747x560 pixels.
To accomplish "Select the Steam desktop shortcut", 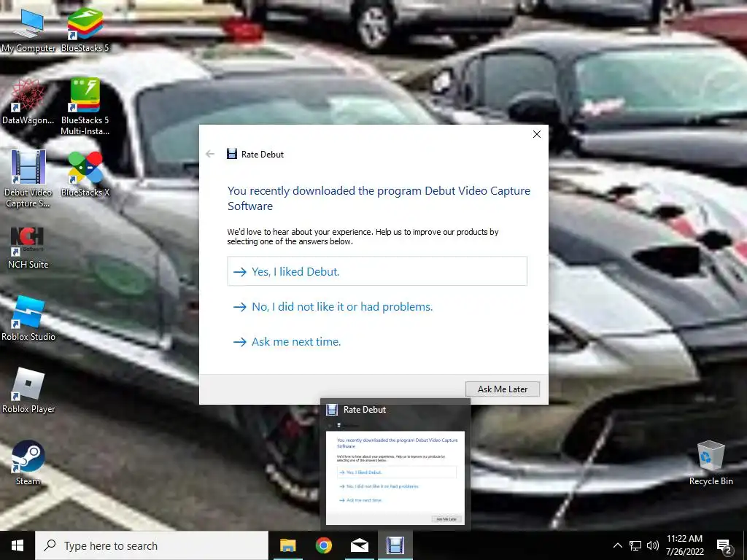I will 28,463.
